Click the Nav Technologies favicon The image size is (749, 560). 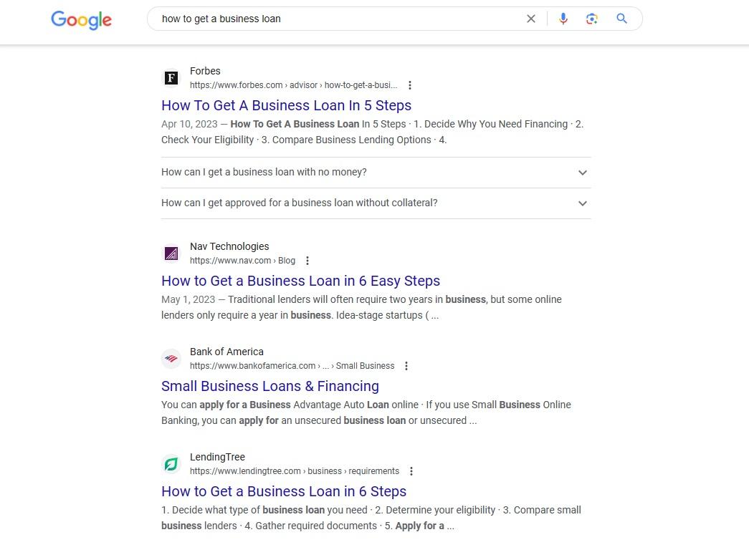click(171, 253)
